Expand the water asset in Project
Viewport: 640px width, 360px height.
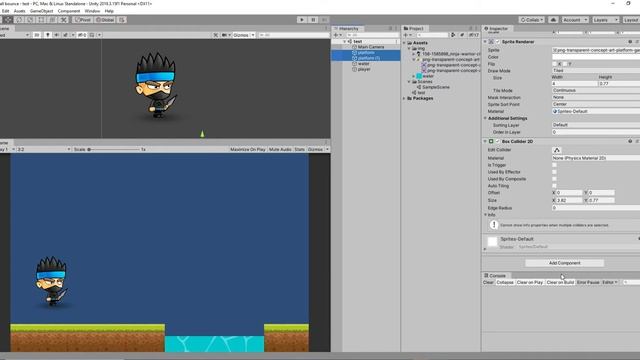413,76
